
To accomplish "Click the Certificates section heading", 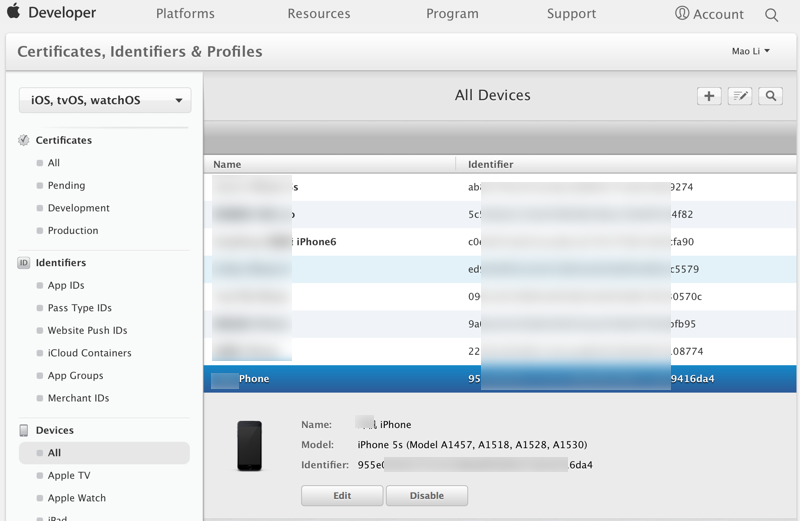I will click(x=64, y=140).
